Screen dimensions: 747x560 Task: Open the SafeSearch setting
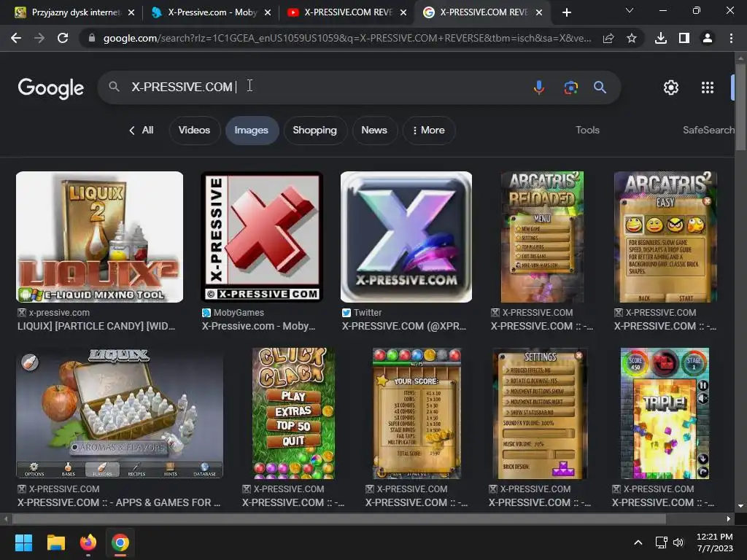pos(708,130)
